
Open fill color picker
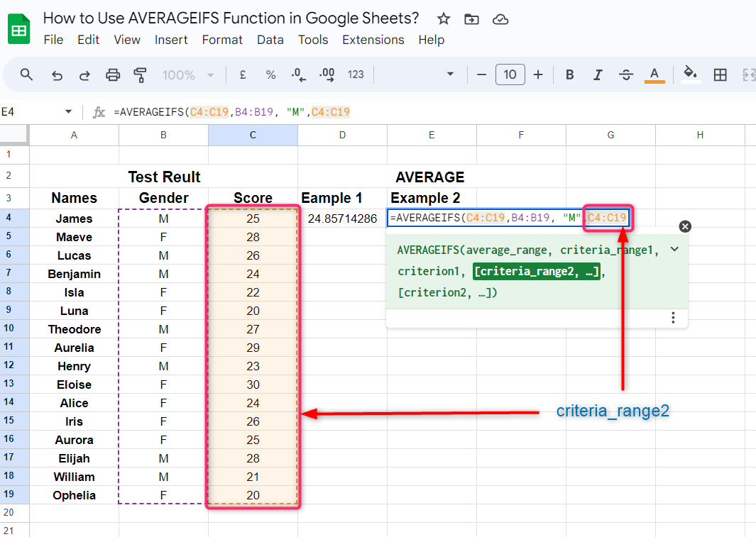[x=691, y=74]
